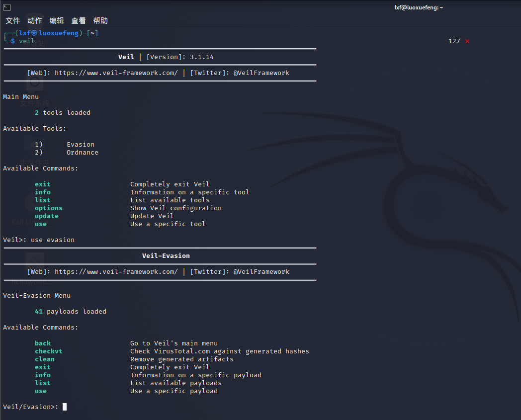
Task: Click 'Remove generated artifacts' description
Action: 182,359
